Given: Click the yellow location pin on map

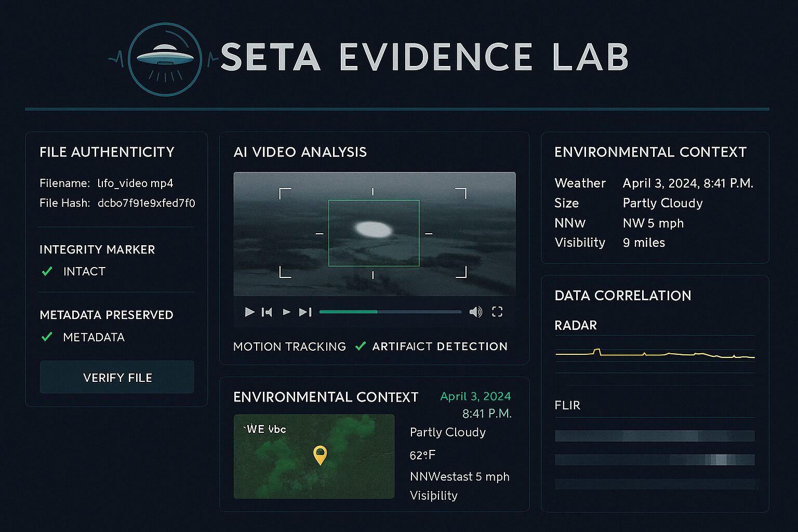Looking at the screenshot, I should [x=320, y=455].
